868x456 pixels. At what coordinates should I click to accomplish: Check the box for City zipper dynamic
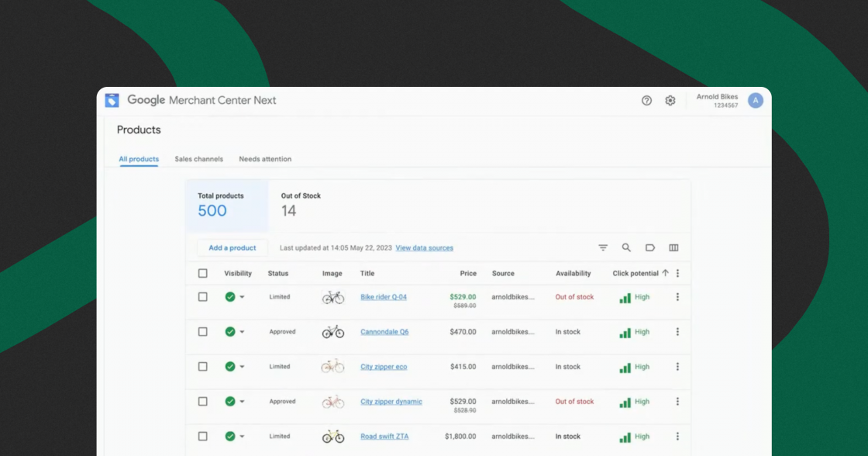(203, 402)
